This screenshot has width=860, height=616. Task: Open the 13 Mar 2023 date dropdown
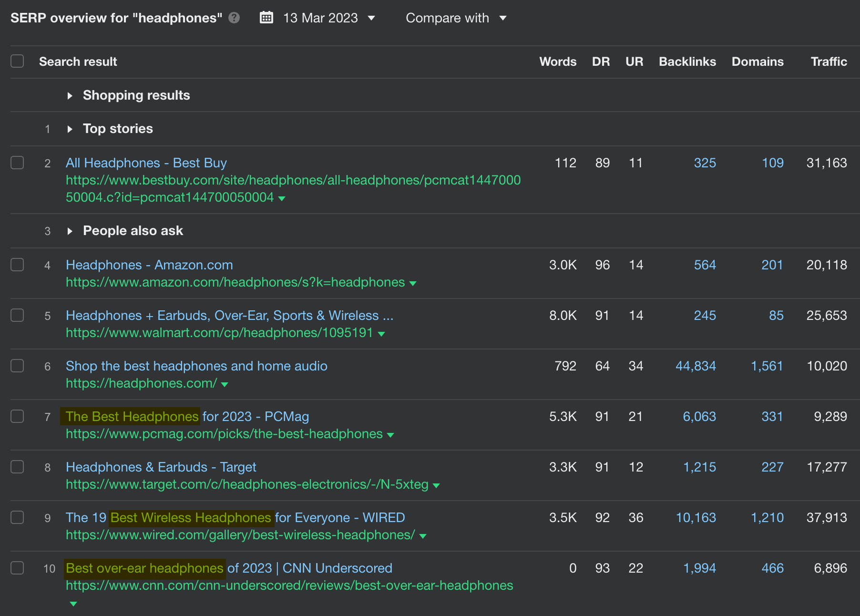pos(371,18)
